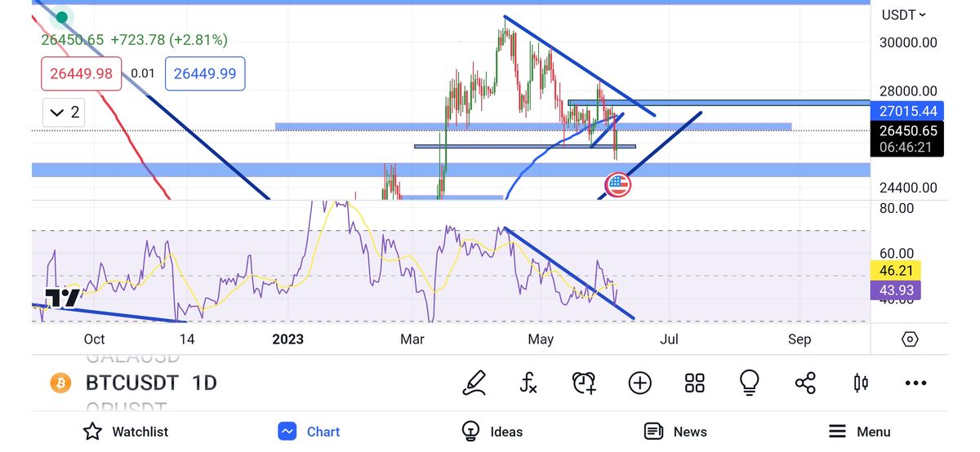Viewport: 980px width, 452px height.
Task: Tap the red sell price 26449.98 button
Action: (x=82, y=73)
